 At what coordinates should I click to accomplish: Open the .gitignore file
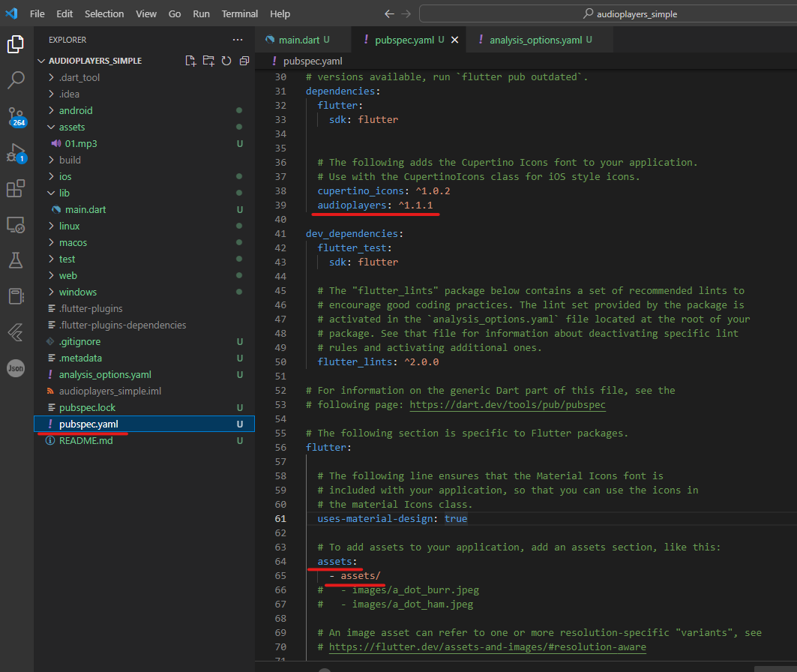pyautogui.click(x=145, y=341)
